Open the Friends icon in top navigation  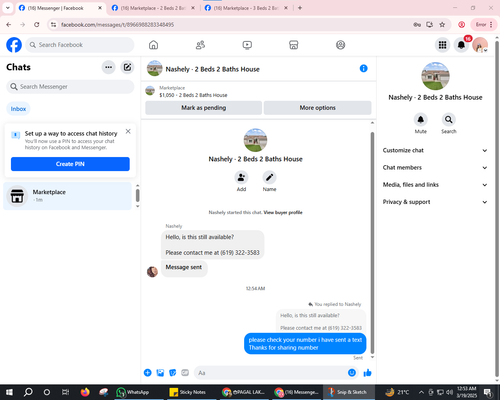click(x=200, y=45)
